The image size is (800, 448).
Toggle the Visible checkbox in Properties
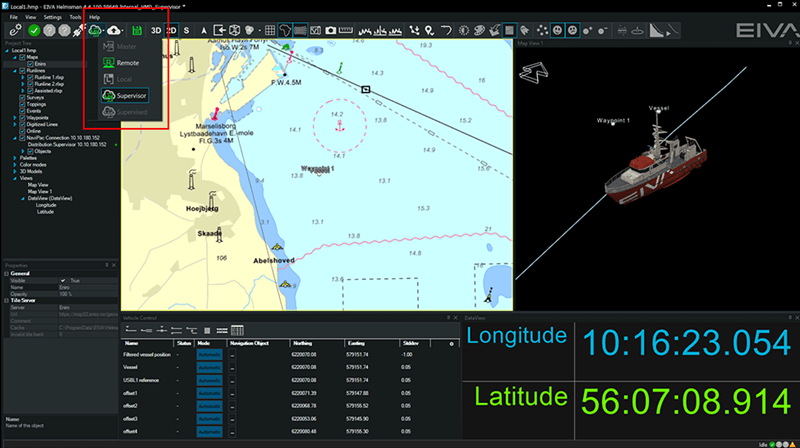(x=65, y=281)
